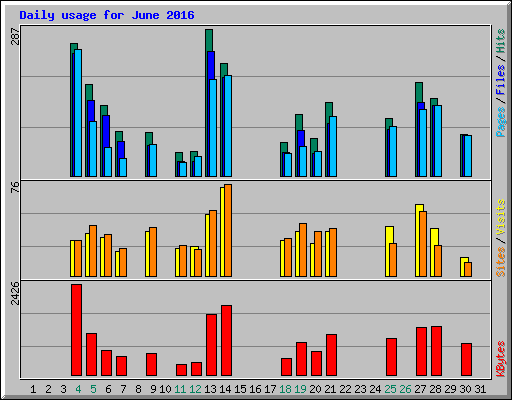
Task: Select the red KBytes bar for day 25
Action: tap(391, 357)
